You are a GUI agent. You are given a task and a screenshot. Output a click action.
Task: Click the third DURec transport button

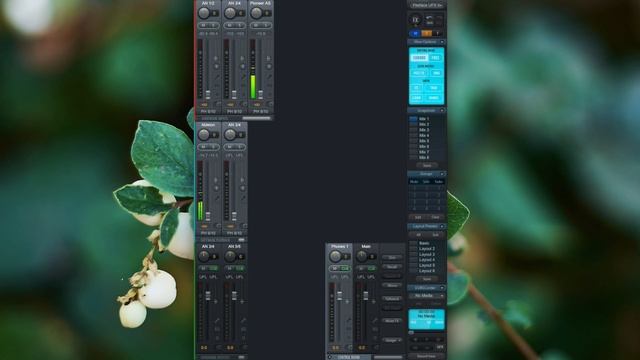438,339
